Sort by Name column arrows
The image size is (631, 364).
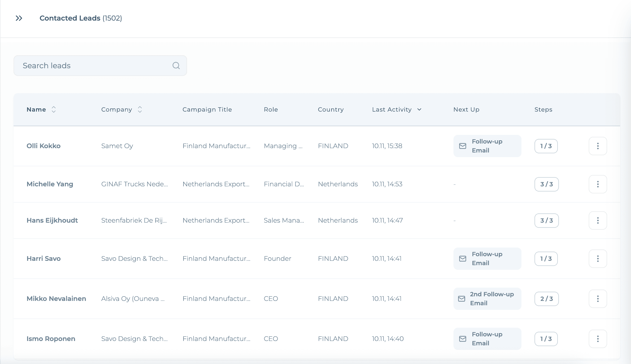[x=54, y=109]
